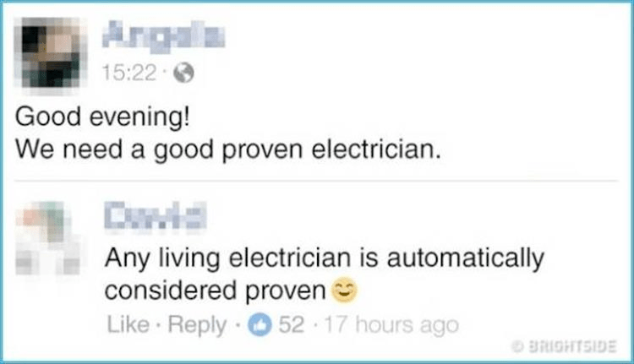Viewport: 634px width, 364px height.
Task: Open the post author's pixelated profile picture
Action: pos(50,52)
